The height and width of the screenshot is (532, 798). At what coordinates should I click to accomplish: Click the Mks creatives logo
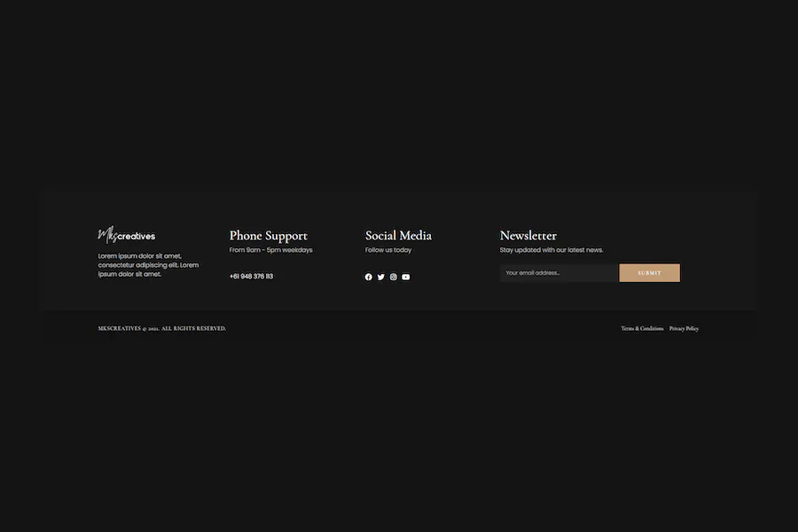126,235
